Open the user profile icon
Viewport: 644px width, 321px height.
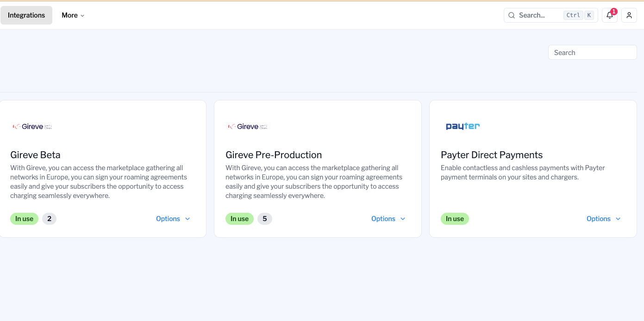coord(629,15)
